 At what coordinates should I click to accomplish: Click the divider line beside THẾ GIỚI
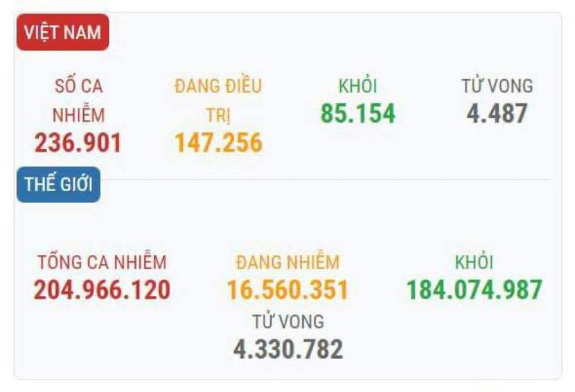[326, 180]
